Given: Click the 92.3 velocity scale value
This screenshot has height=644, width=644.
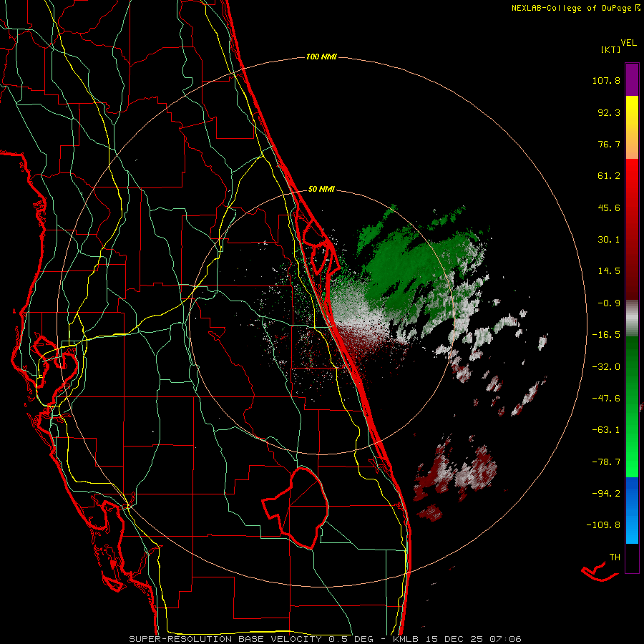Looking at the screenshot, I should click(609, 112).
